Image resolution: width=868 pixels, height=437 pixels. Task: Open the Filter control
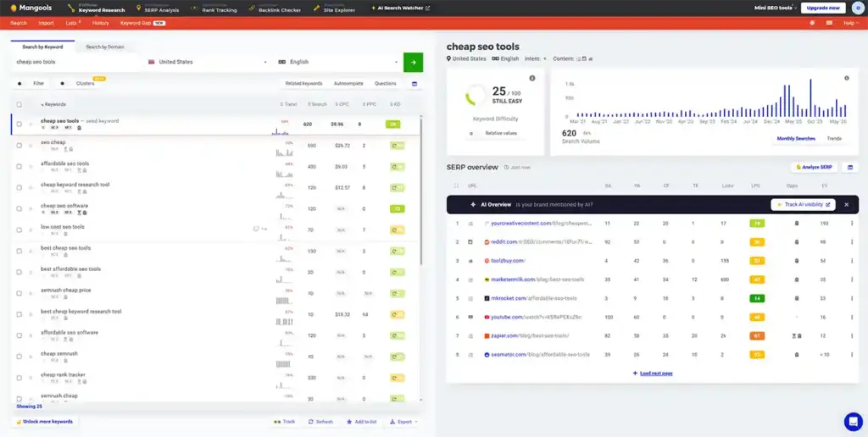click(x=31, y=84)
